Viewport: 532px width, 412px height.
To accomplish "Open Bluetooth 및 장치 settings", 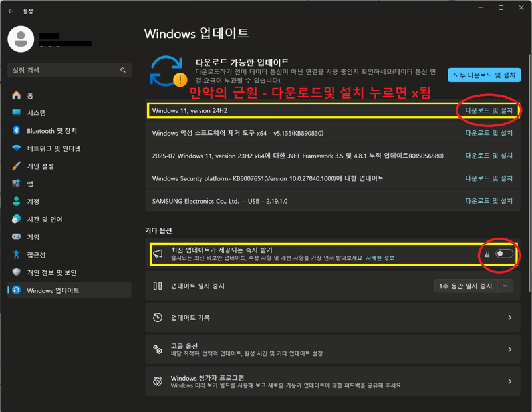I will click(69, 130).
